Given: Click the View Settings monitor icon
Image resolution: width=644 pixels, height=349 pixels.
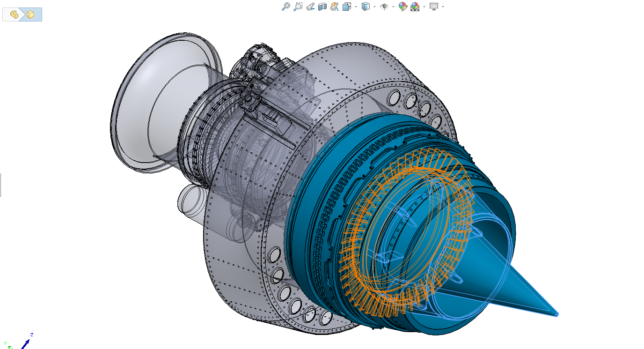Looking at the screenshot, I should [434, 7].
